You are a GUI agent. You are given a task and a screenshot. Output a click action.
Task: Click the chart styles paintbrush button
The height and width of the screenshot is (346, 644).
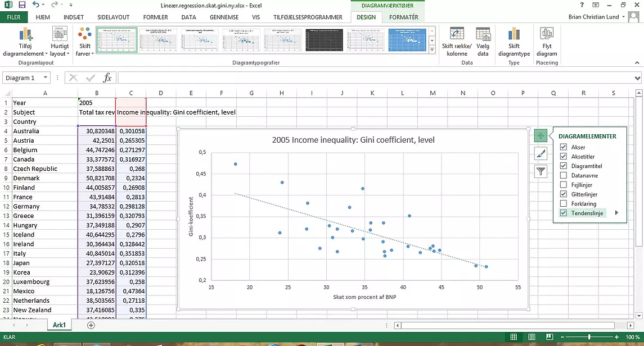tap(541, 154)
